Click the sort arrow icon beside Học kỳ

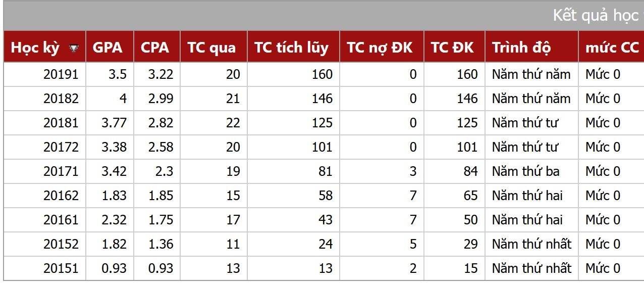click(74, 48)
